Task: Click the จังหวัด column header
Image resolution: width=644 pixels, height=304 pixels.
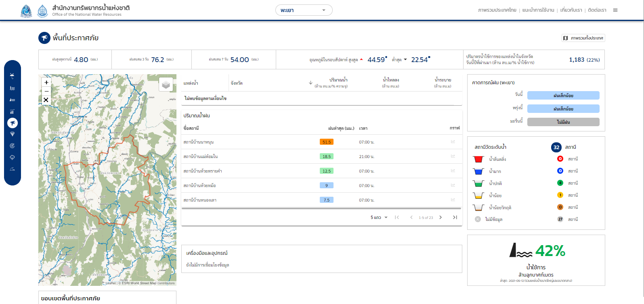Action: [237, 83]
